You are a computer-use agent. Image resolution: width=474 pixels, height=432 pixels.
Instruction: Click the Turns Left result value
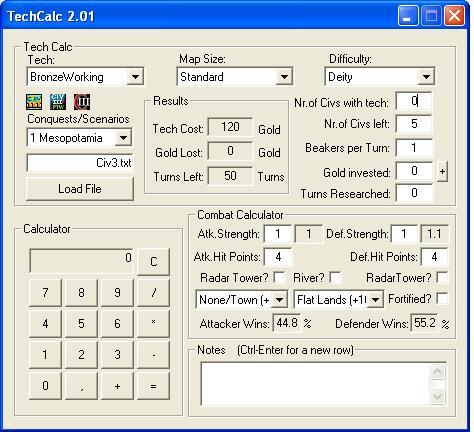pos(230,176)
